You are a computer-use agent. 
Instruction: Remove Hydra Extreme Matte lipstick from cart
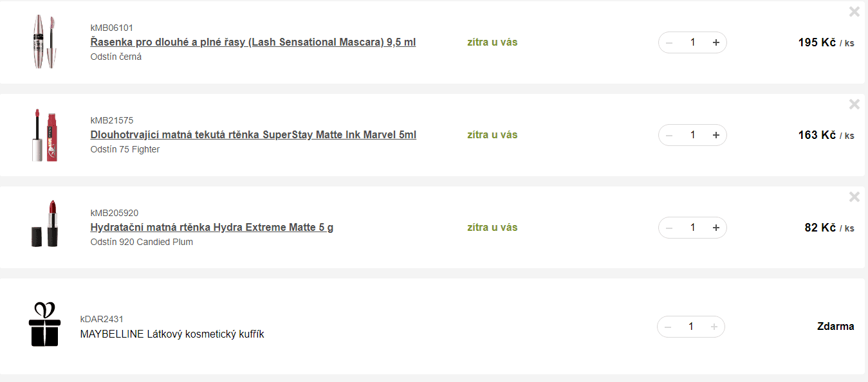(854, 197)
